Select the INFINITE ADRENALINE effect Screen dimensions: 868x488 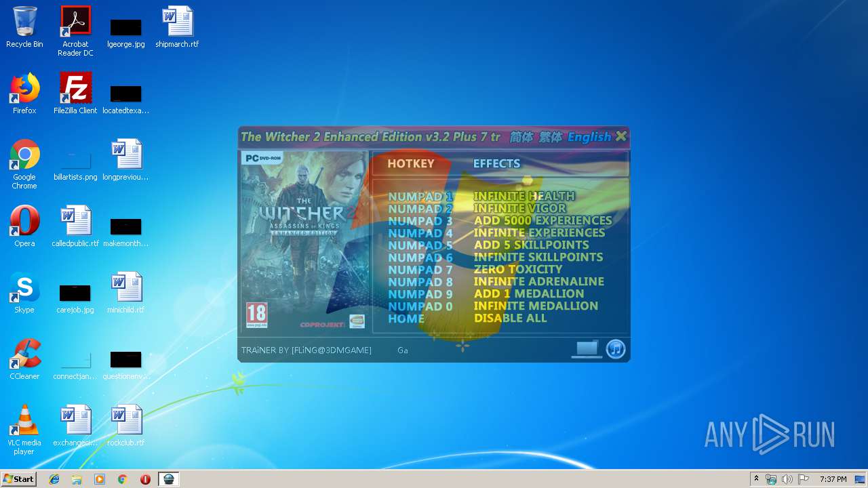coord(538,281)
